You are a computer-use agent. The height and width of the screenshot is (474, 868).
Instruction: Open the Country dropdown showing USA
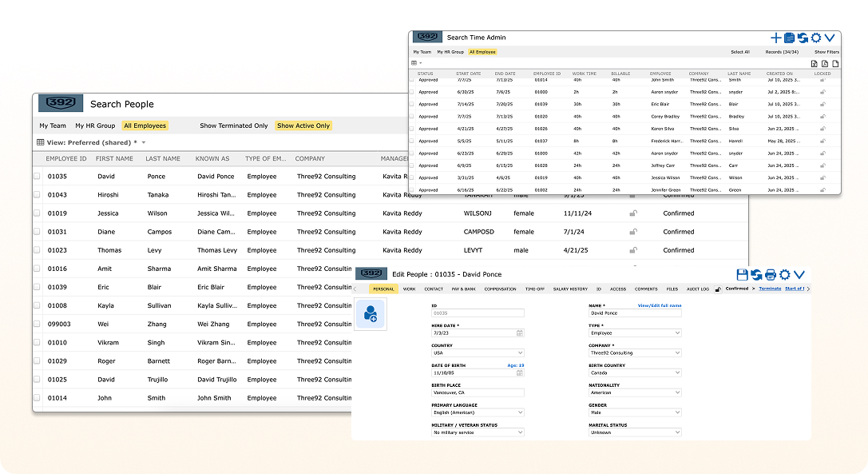point(478,353)
